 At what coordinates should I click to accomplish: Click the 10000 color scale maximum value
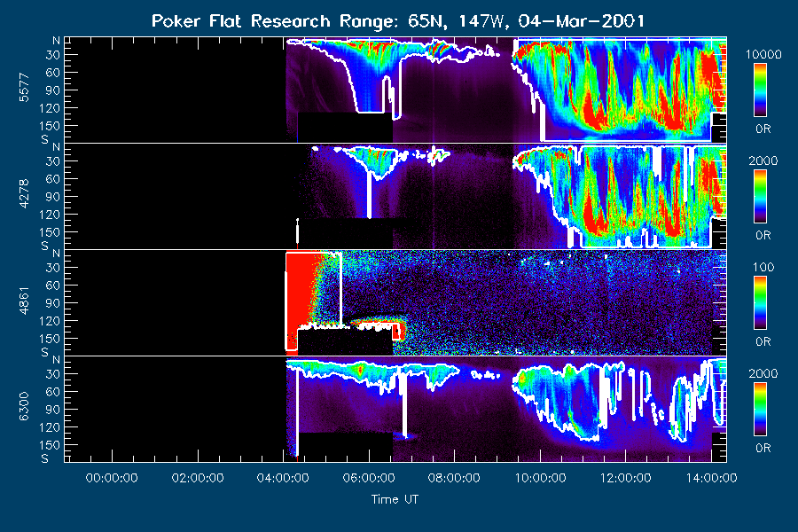763,55
